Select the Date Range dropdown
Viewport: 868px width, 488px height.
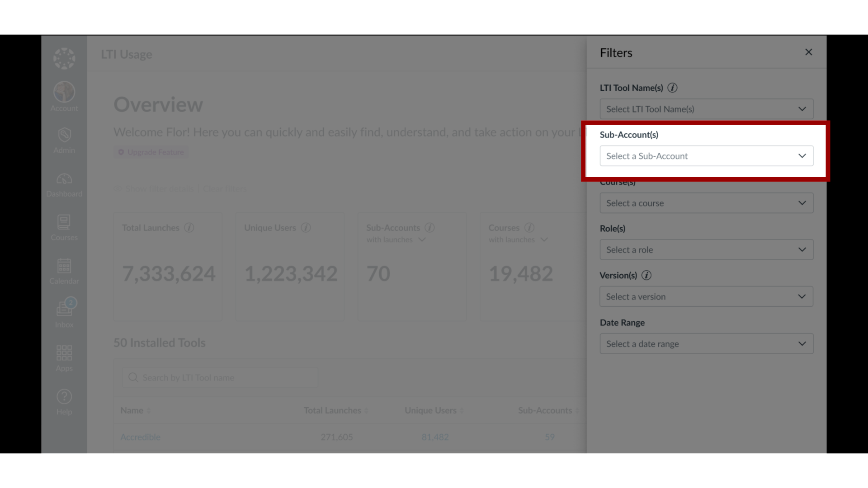tap(707, 343)
